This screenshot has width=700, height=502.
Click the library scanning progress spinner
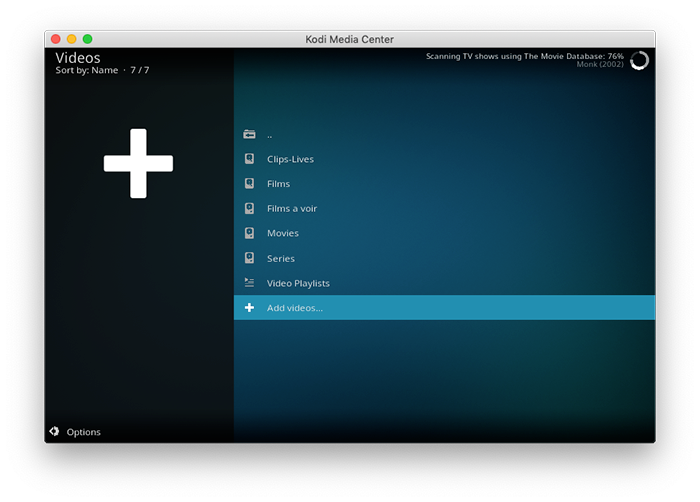tap(639, 61)
